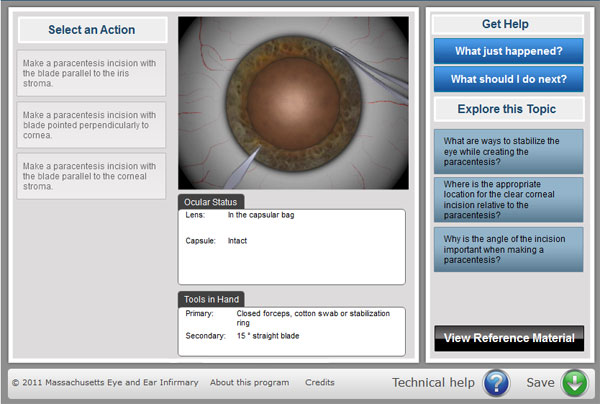Choose paracentesis with blade parallel to the iris stroma
The width and height of the screenshot is (600, 404).
coord(91,73)
